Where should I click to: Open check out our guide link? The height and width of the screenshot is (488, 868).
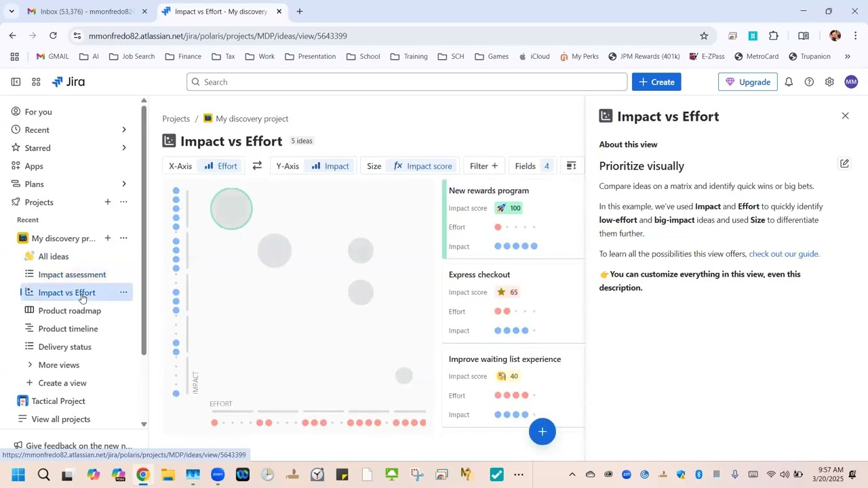coord(783,254)
